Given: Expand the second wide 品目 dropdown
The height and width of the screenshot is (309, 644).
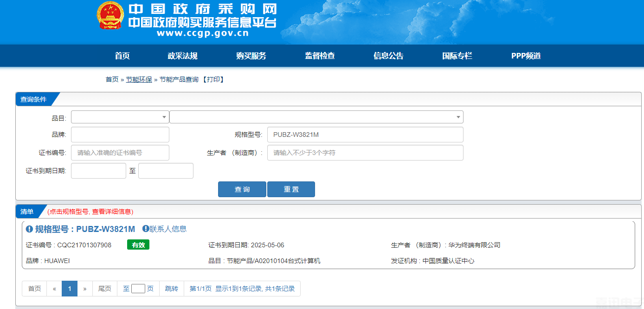Looking at the screenshot, I should coord(316,117).
